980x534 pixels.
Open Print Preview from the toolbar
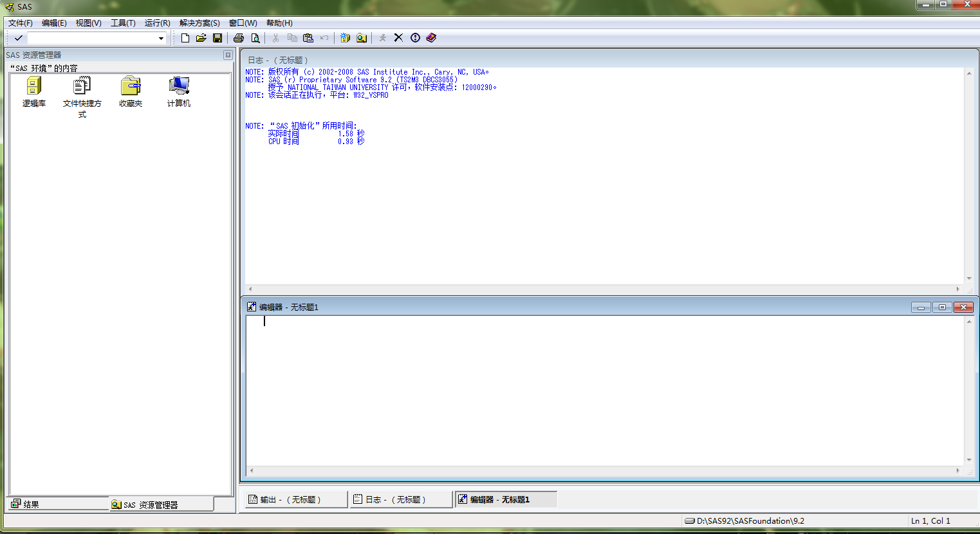pyautogui.click(x=255, y=38)
